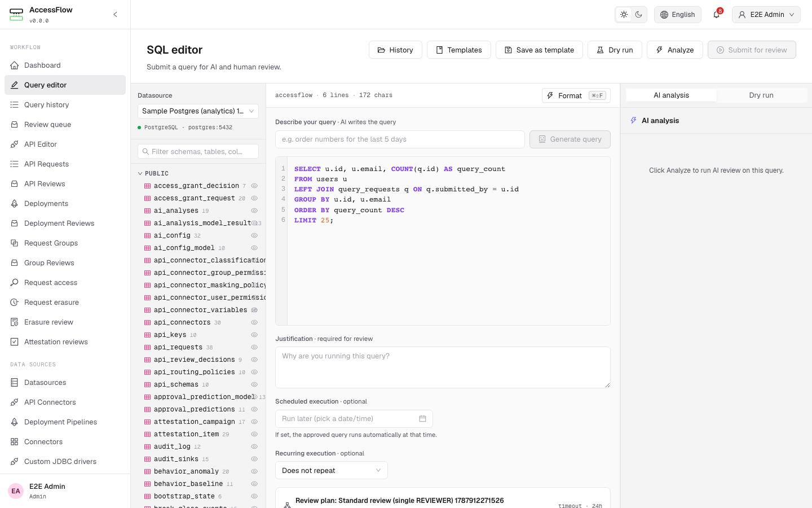
Task: Open the Datasource dropdown
Action: point(198,111)
